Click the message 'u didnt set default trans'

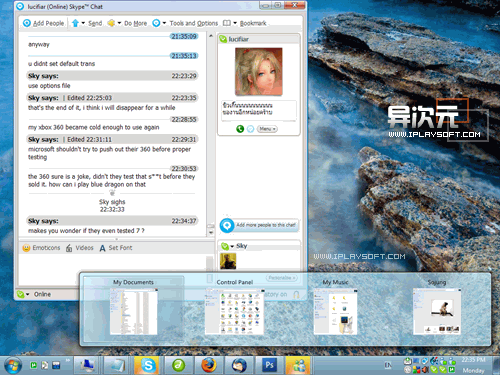[x=62, y=64]
